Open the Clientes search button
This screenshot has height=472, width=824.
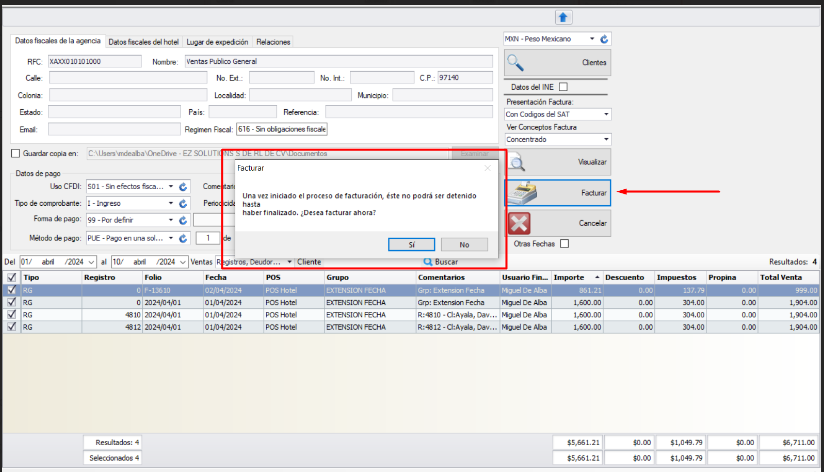[x=557, y=63]
